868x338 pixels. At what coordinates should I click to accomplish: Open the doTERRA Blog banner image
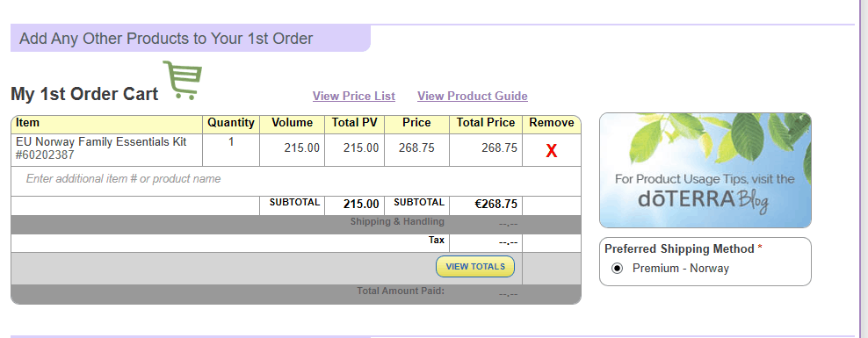point(705,170)
